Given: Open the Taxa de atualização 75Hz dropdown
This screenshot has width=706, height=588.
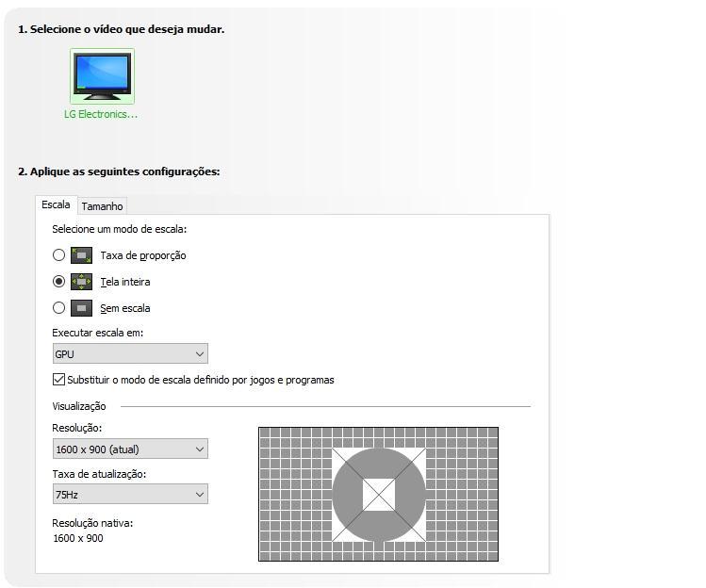Looking at the screenshot, I should [130, 494].
